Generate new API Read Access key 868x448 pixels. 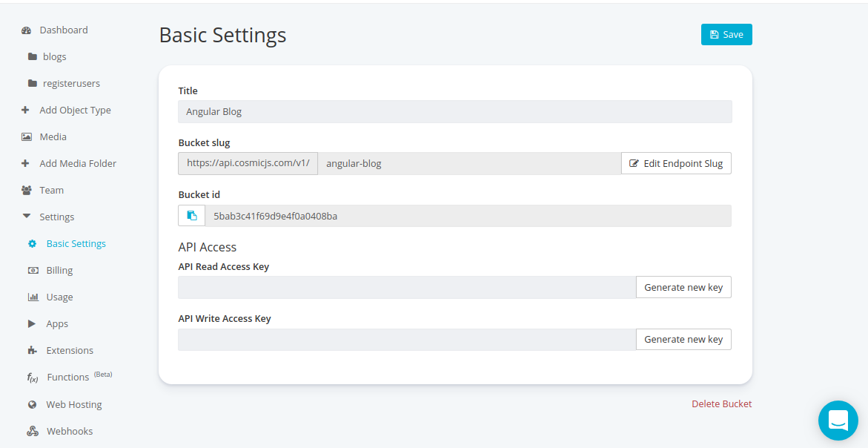coord(683,288)
